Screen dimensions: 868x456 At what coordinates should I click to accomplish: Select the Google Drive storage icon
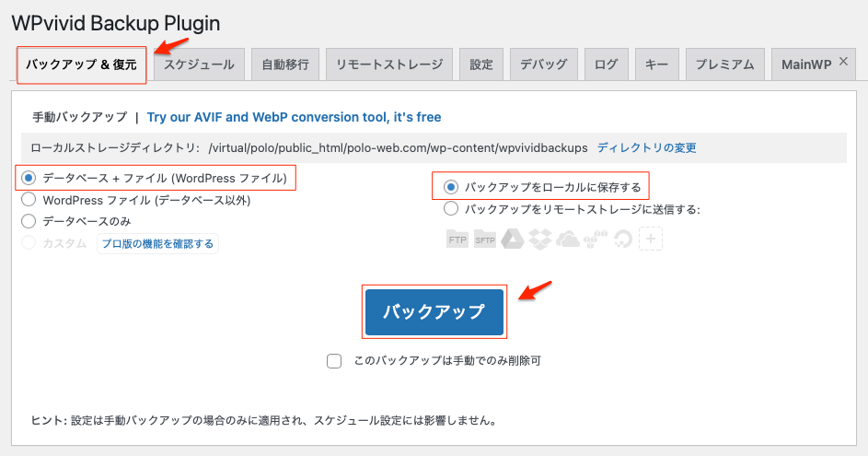pyautogui.click(x=513, y=240)
